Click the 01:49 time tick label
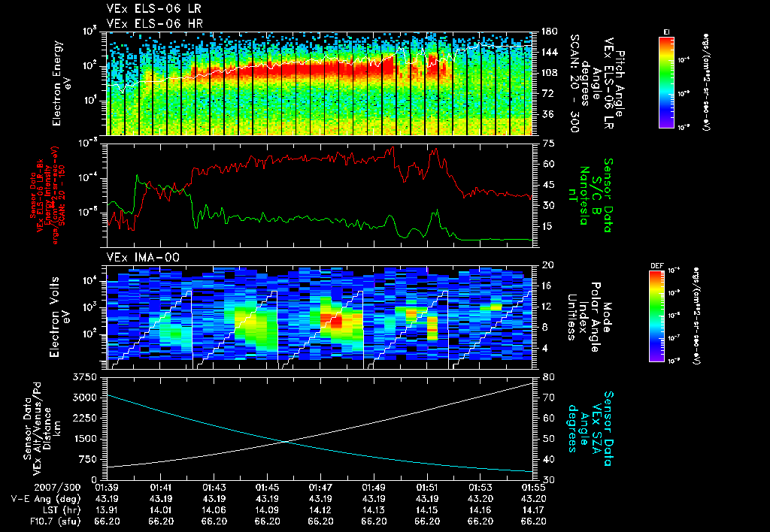The width and height of the screenshot is (770, 532). point(374,488)
